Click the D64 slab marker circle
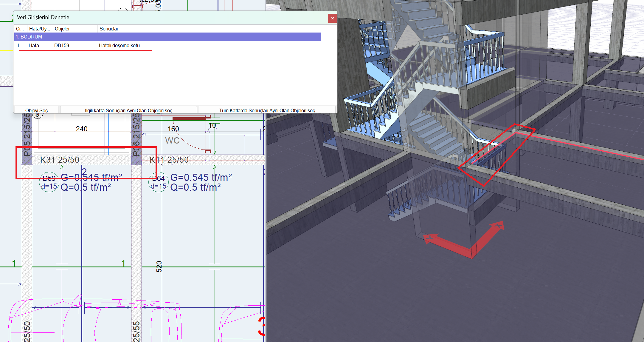The width and height of the screenshot is (644, 342). coord(158,182)
